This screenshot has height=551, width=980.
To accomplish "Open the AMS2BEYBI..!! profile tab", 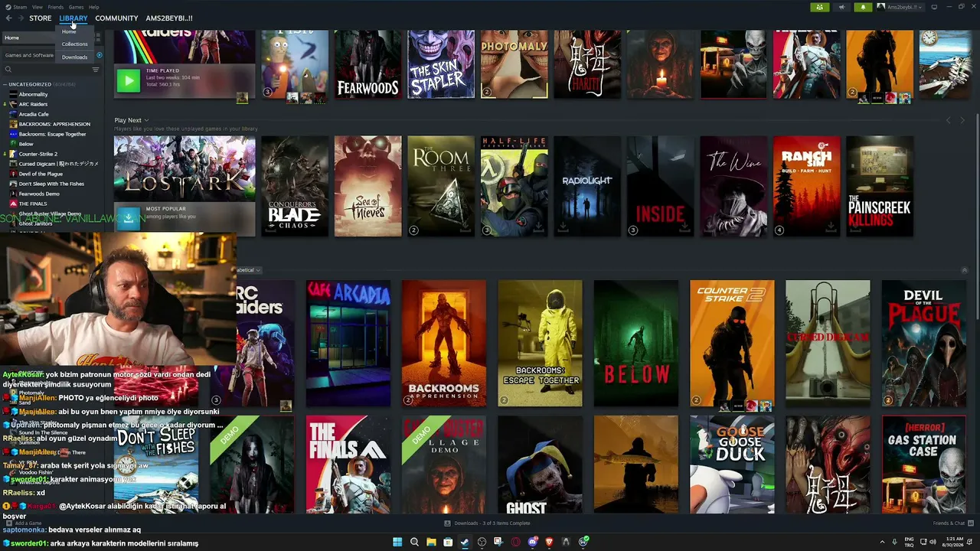I will click(169, 18).
